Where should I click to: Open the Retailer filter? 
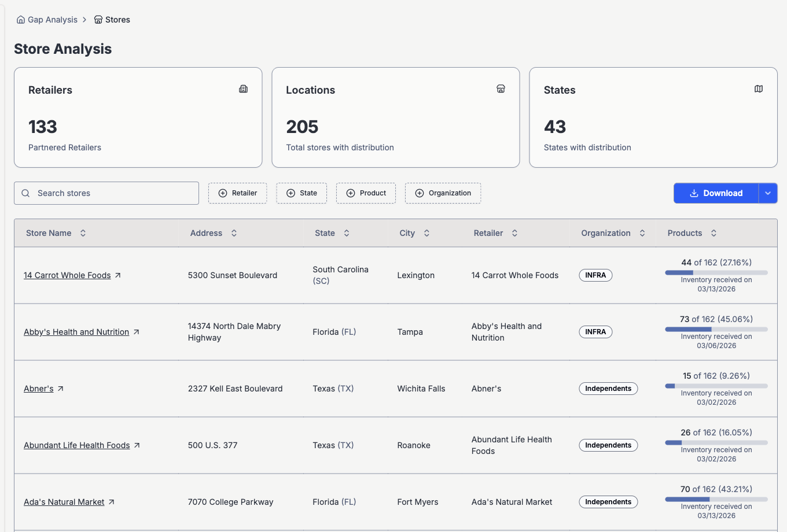tap(238, 193)
